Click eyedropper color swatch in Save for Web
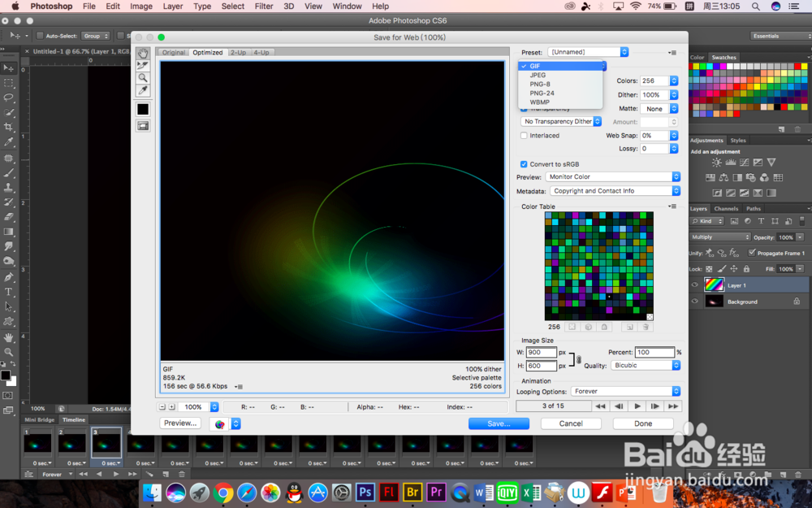This screenshot has width=812, height=508. (x=143, y=110)
